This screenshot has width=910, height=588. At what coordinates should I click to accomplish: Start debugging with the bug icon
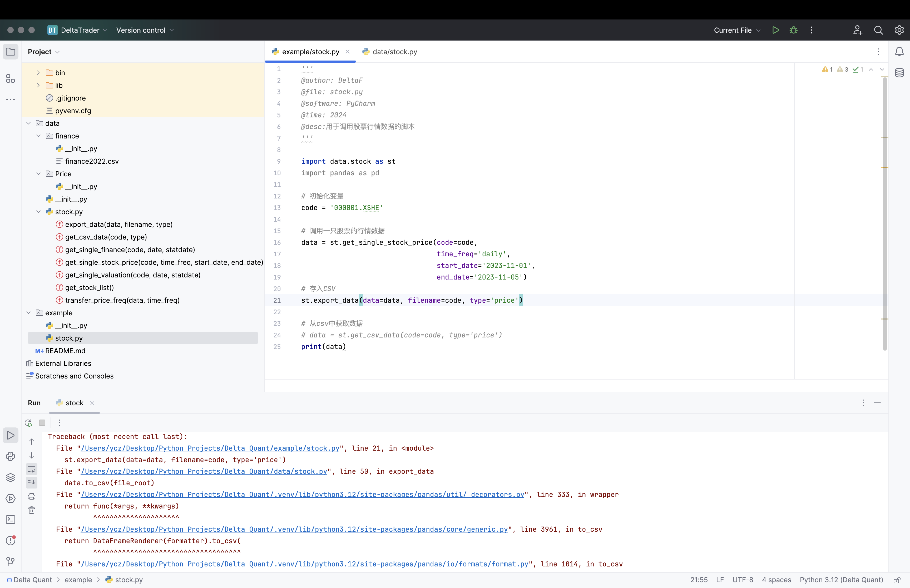pyautogui.click(x=794, y=30)
